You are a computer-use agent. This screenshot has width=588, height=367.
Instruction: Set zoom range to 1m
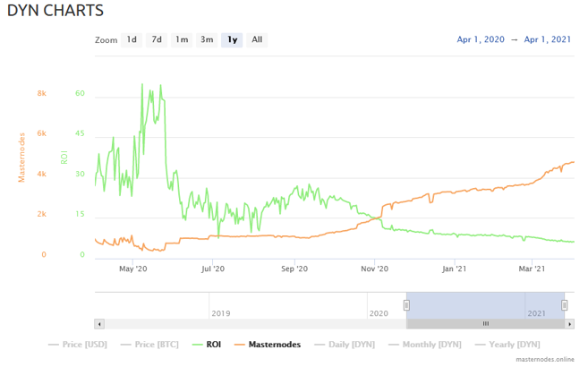[x=182, y=39]
